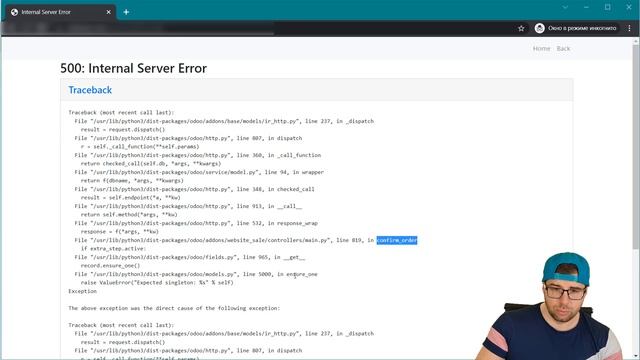Collapse the Traceback panel heading

click(90, 90)
